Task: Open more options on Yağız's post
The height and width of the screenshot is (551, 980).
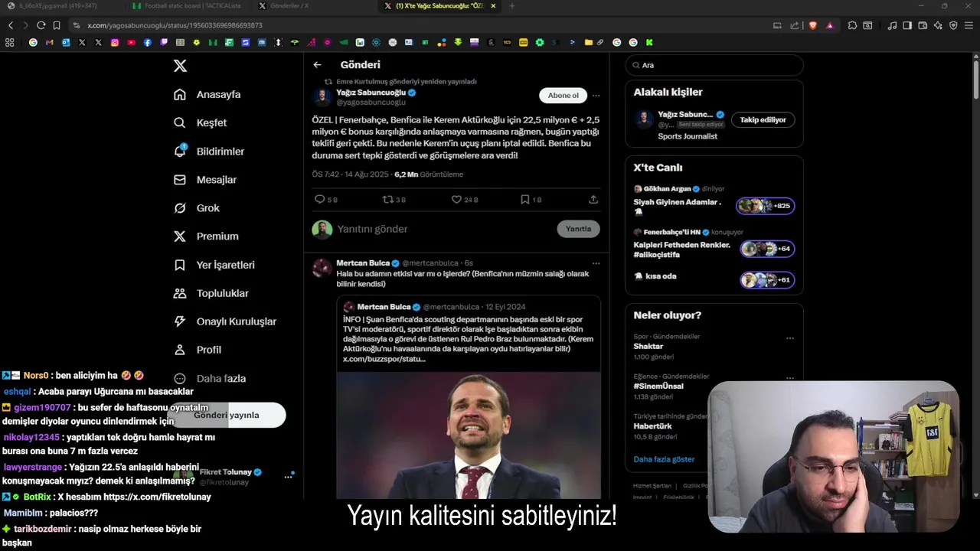Action: pos(596,96)
